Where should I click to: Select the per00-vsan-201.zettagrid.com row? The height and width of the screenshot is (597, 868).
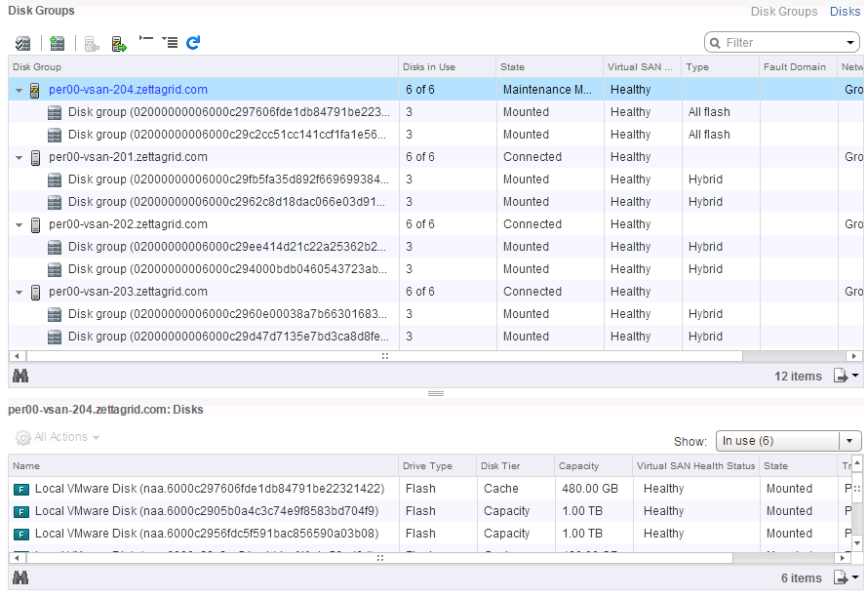pos(436,157)
